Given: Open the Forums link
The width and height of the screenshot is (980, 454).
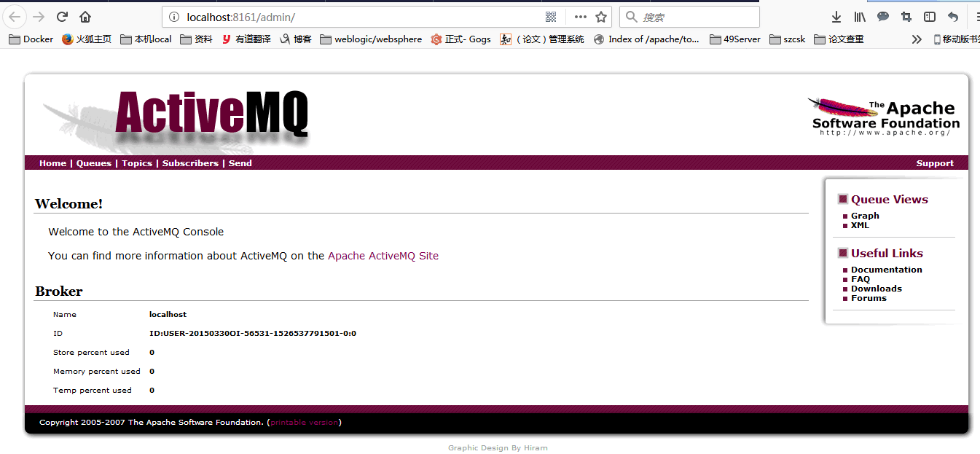Looking at the screenshot, I should [869, 298].
